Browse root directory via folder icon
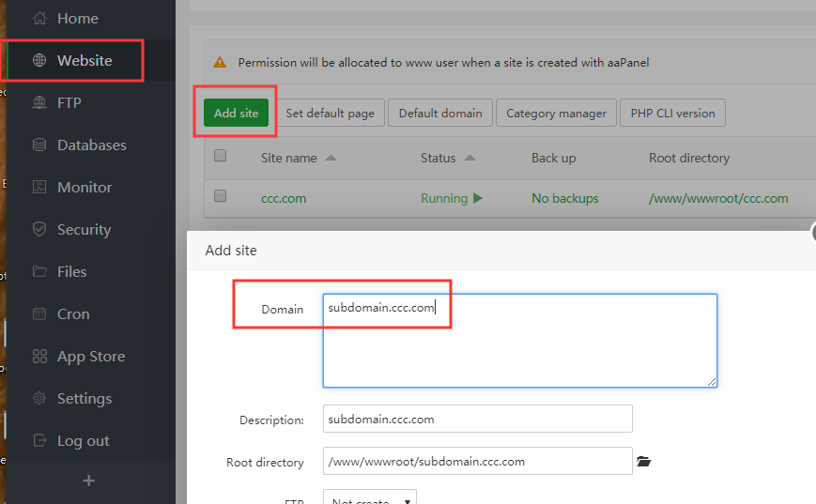The image size is (816, 504). (643, 462)
